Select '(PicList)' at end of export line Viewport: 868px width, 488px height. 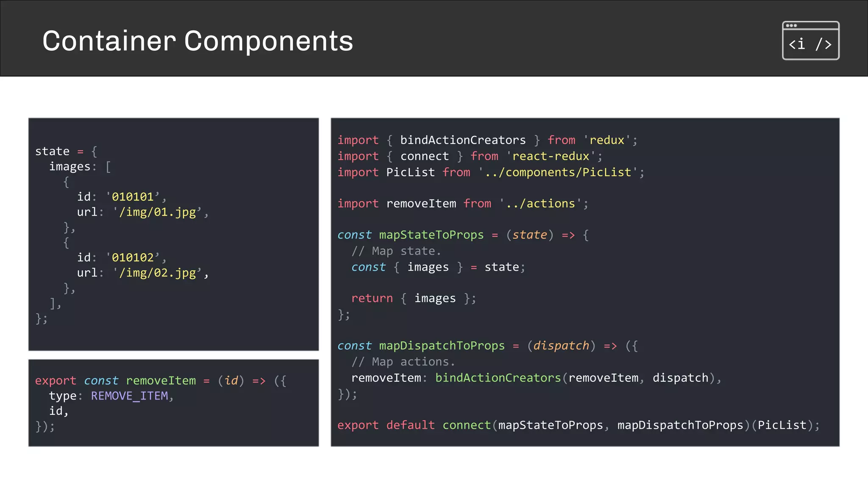point(782,425)
